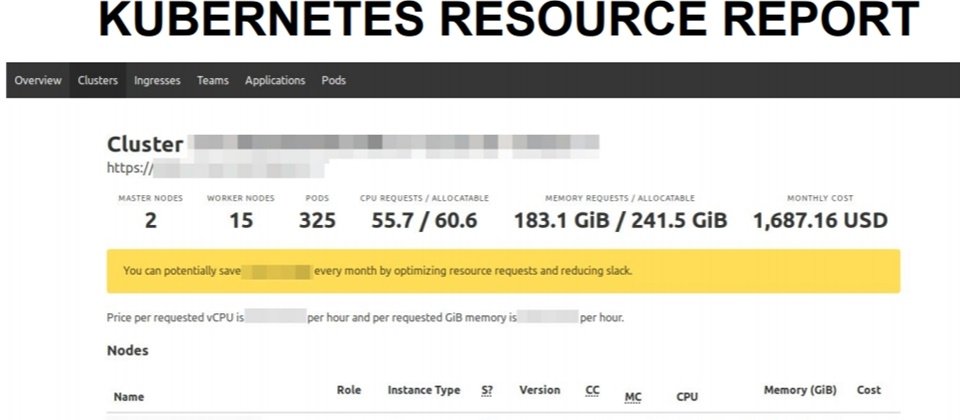Click the MASTER NODES label
This screenshot has width=960, height=420.
151,198
